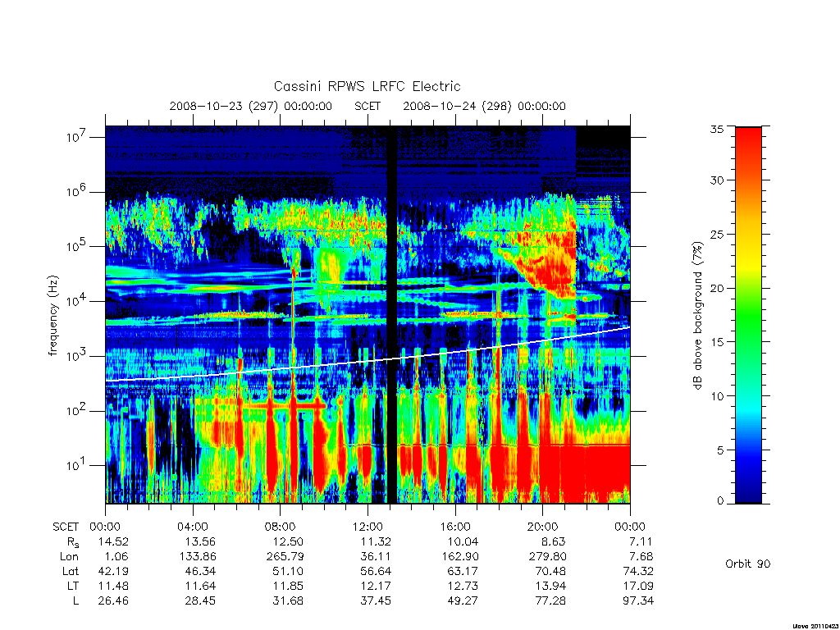This screenshot has height=630, width=840.
Task: Click the L value 97.34
Action: coord(638,600)
